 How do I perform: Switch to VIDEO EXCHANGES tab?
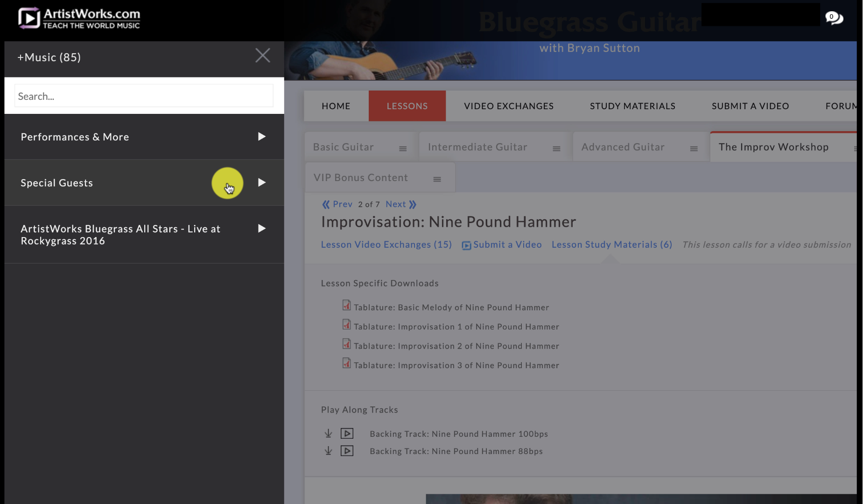pos(509,106)
